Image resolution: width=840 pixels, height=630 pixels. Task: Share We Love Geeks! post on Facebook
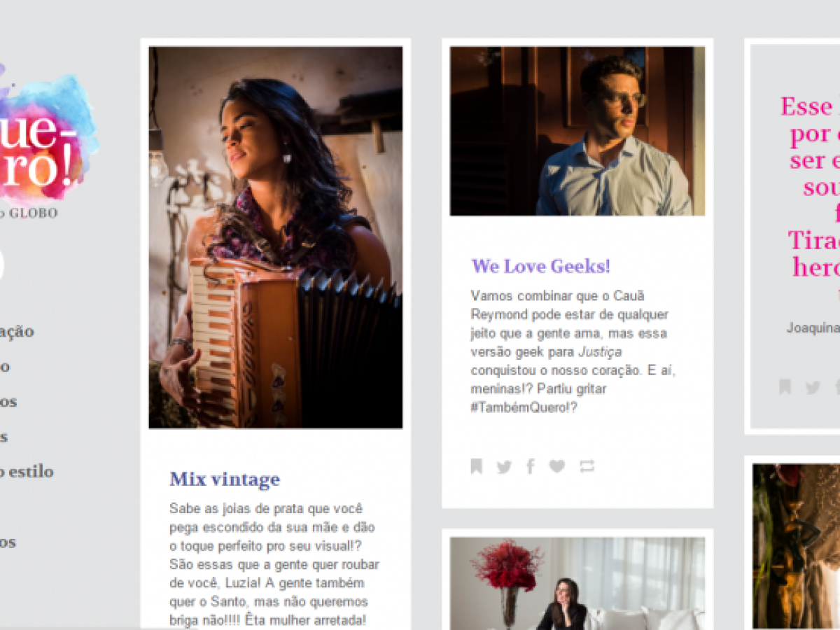point(531,466)
